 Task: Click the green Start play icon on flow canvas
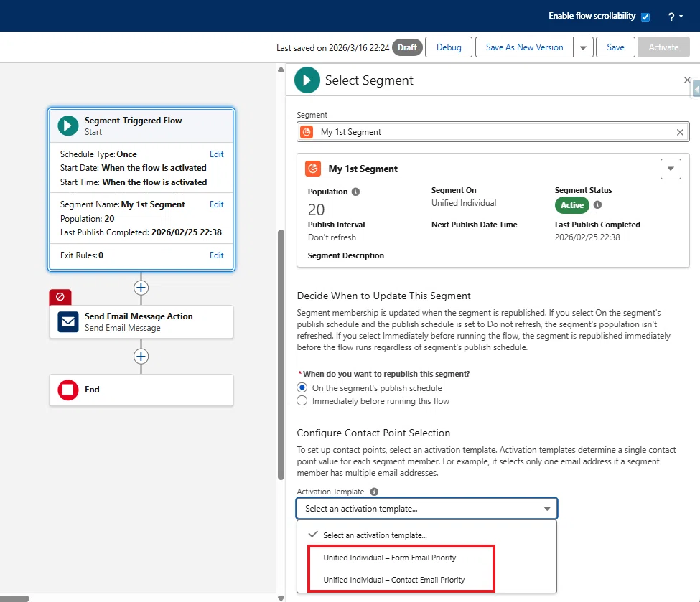pyautogui.click(x=68, y=126)
